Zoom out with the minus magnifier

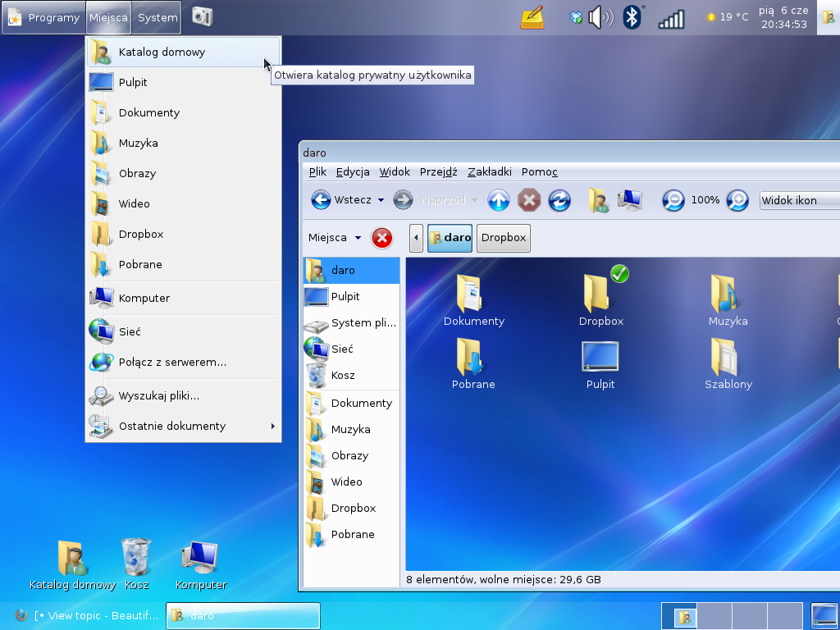point(673,200)
